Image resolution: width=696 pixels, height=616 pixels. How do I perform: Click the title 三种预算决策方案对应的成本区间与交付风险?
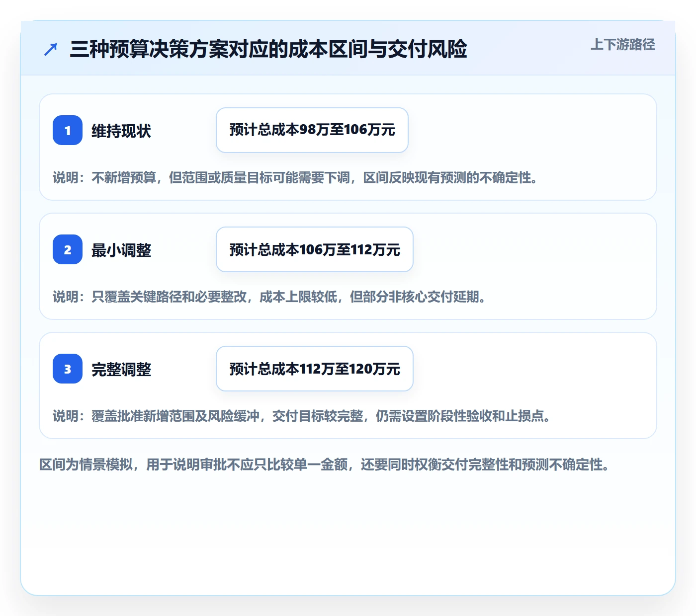tap(268, 49)
